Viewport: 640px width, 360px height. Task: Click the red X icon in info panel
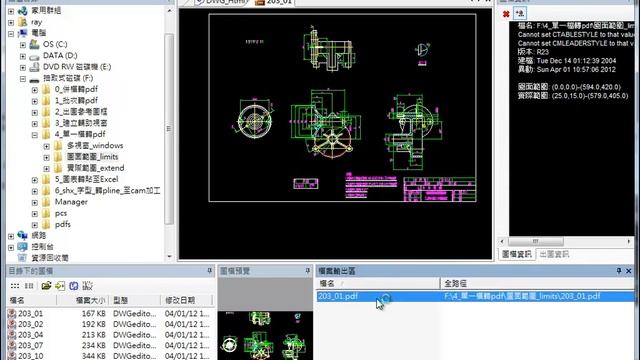pos(506,14)
